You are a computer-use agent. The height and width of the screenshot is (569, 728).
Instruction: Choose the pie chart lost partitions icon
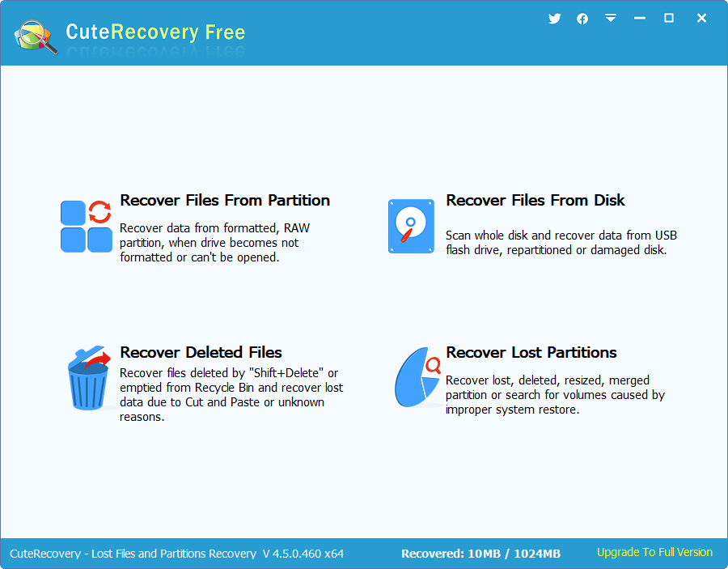click(417, 379)
